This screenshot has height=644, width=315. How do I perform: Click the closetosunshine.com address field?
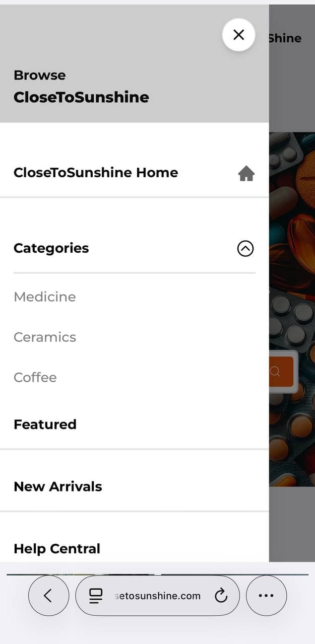click(x=158, y=596)
